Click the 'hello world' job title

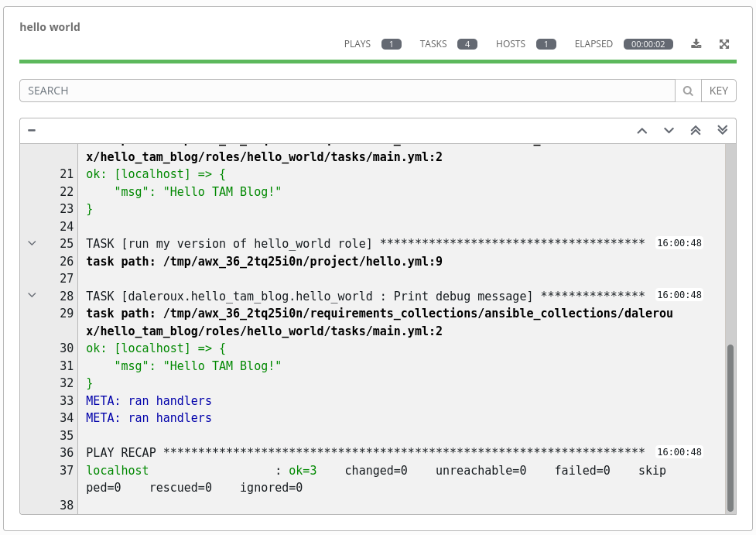pyautogui.click(x=50, y=27)
